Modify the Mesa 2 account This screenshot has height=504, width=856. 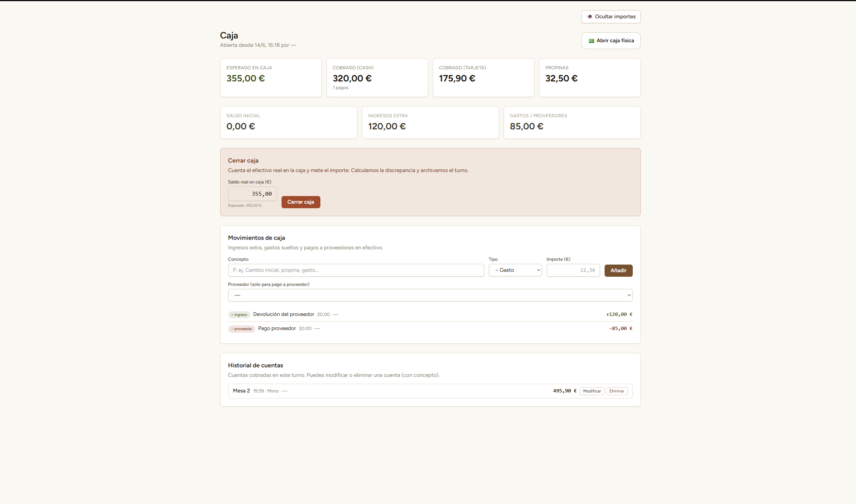pos(592,391)
